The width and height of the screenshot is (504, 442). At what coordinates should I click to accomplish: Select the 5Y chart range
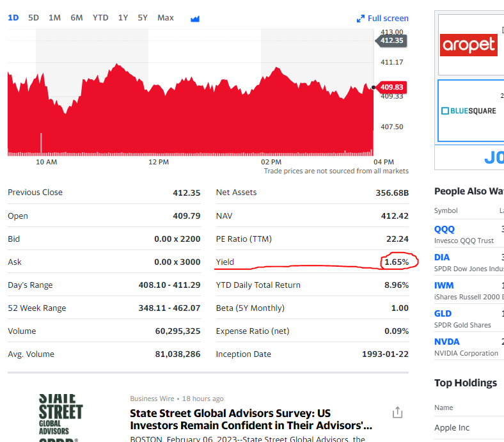pos(143,18)
